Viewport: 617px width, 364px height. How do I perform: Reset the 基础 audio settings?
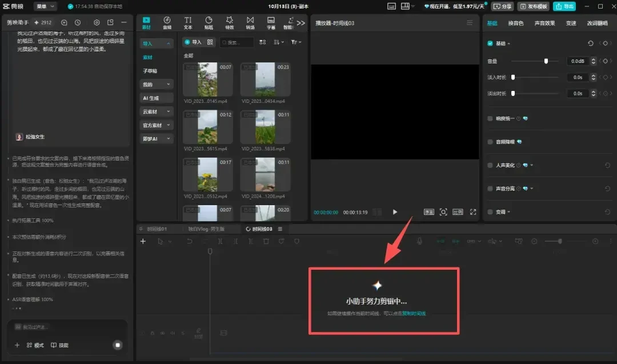pos(590,43)
